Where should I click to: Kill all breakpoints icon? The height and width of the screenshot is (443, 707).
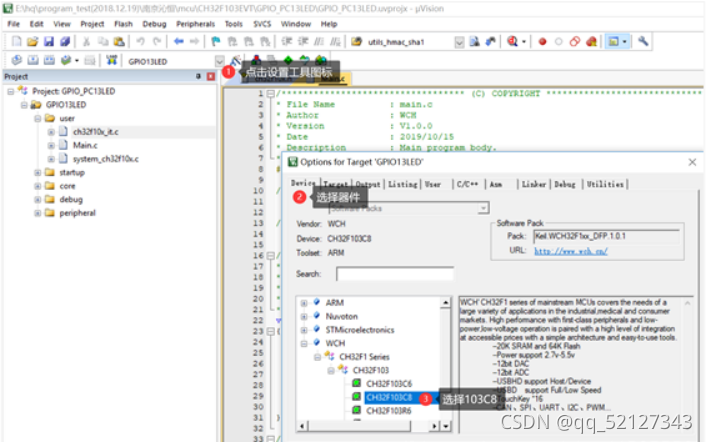click(591, 42)
